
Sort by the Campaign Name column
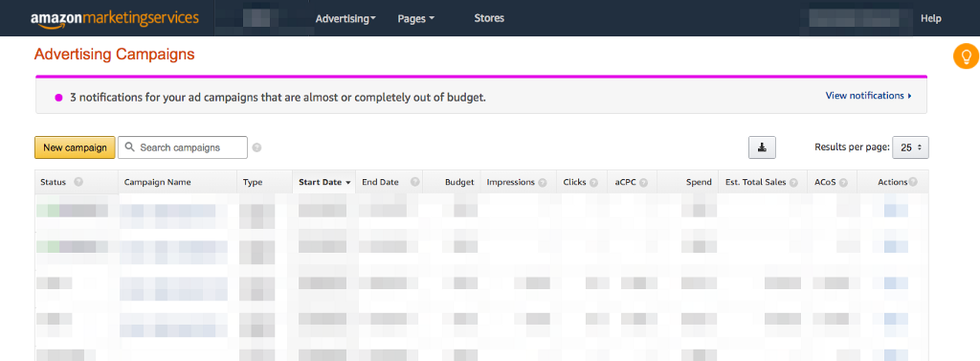(158, 182)
